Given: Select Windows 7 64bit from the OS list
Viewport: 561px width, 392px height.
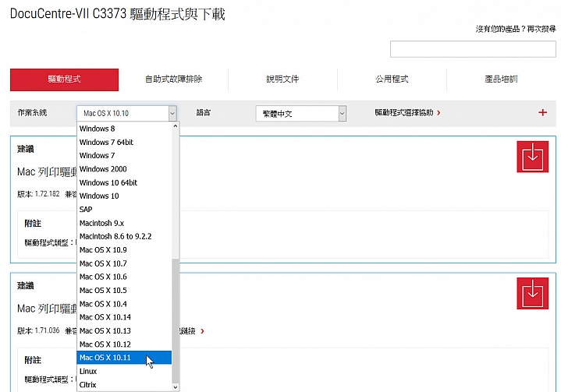Looking at the screenshot, I should pos(124,142).
